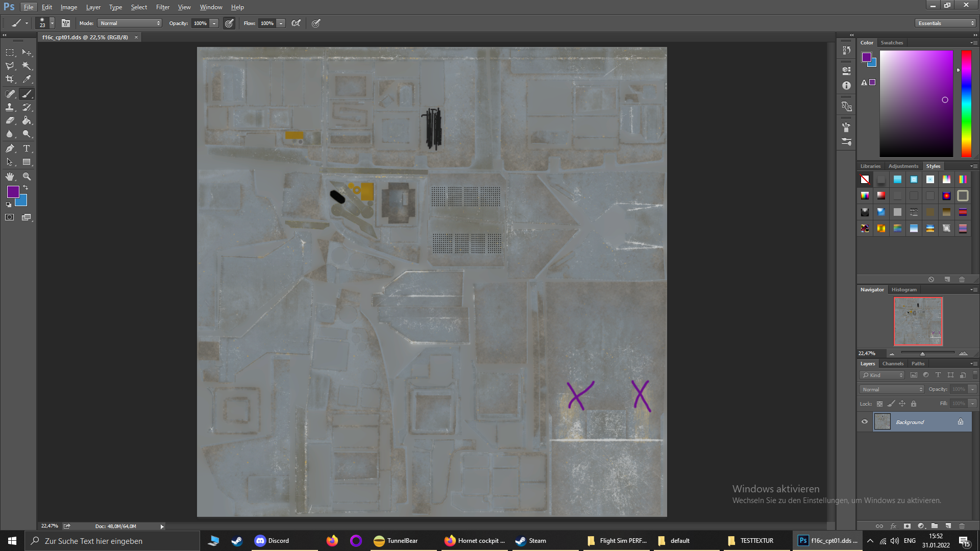Select the History Brush tool
This screenshot has width=980, height=551.
(x=27, y=107)
